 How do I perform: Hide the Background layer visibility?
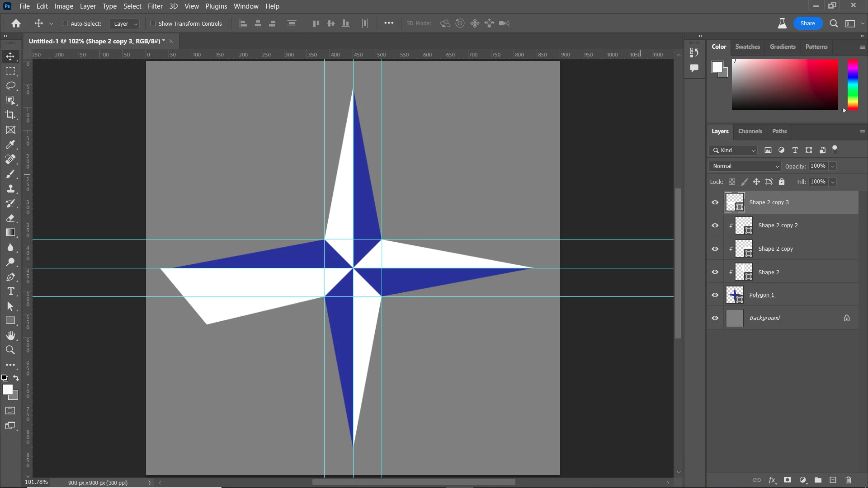715,318
